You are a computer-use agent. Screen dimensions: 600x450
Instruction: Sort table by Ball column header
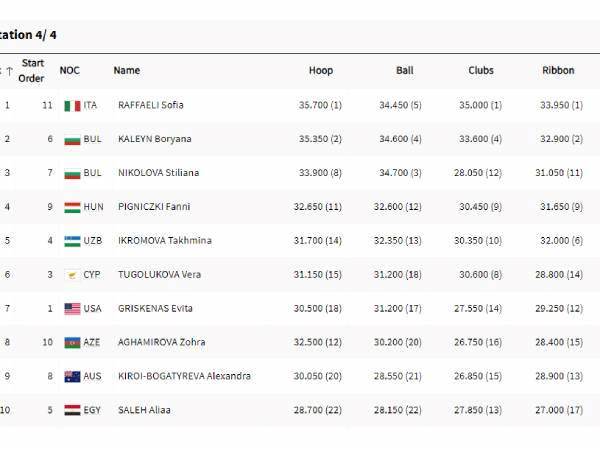(x=403, y=71)
